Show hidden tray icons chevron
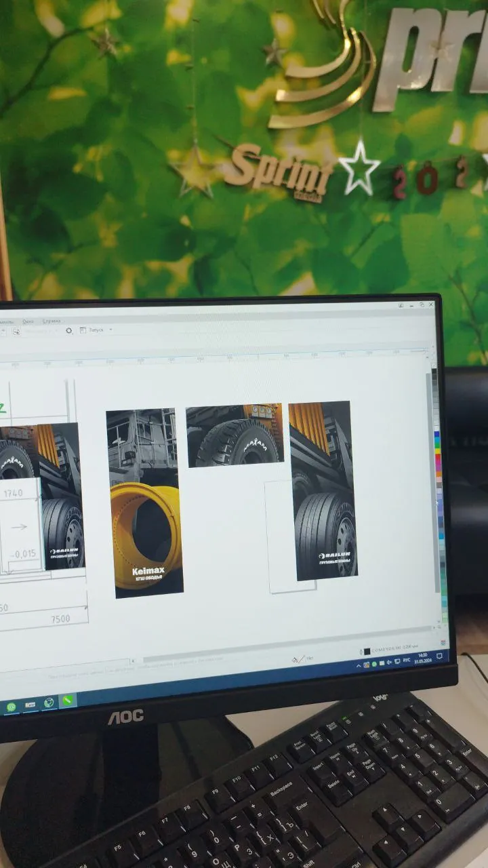 tap(359, 666)
